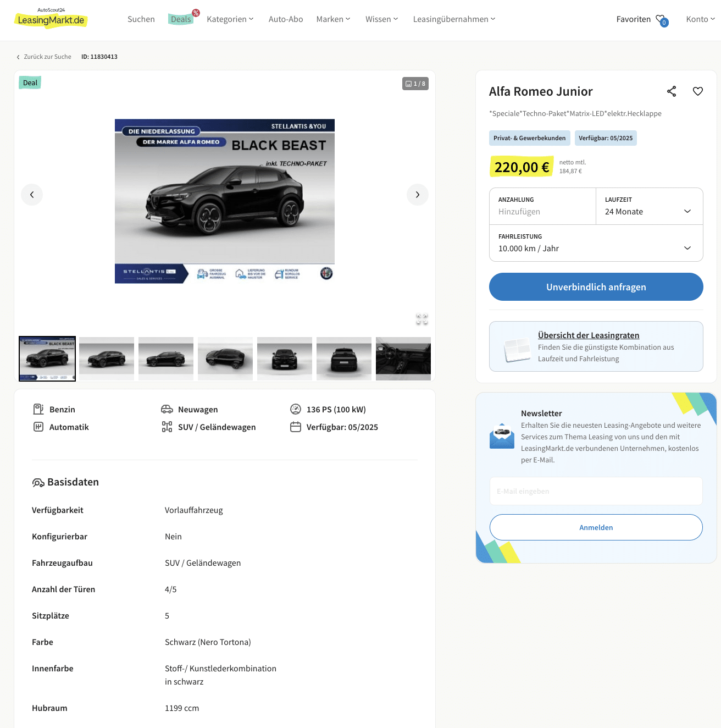721x728 pixels.
Task: Open the Übersicht der Leasingraten link
Action: tap(589, 335)
